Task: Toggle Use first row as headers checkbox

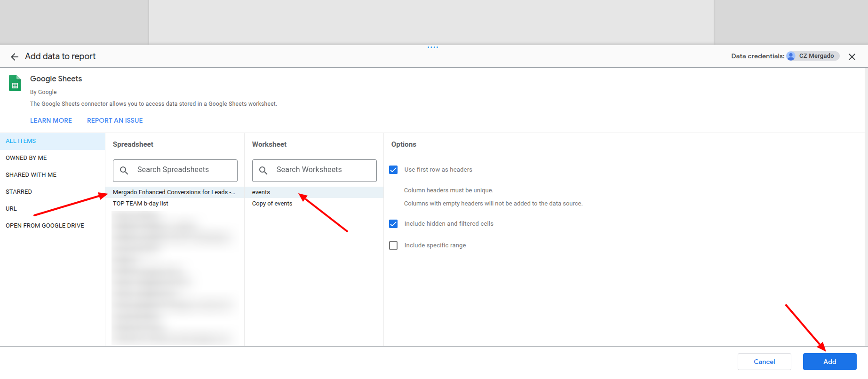Action: pyautogui.click(x=393, y=170)
